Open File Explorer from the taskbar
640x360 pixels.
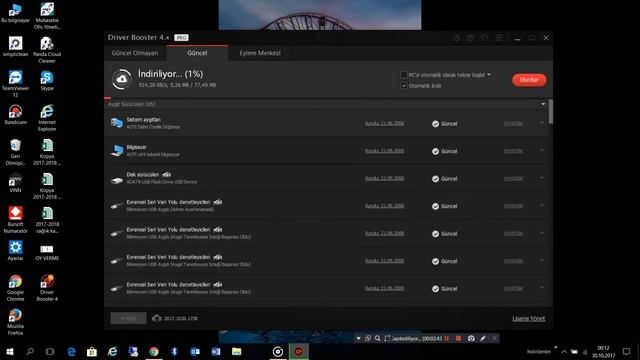click(236, 351)
